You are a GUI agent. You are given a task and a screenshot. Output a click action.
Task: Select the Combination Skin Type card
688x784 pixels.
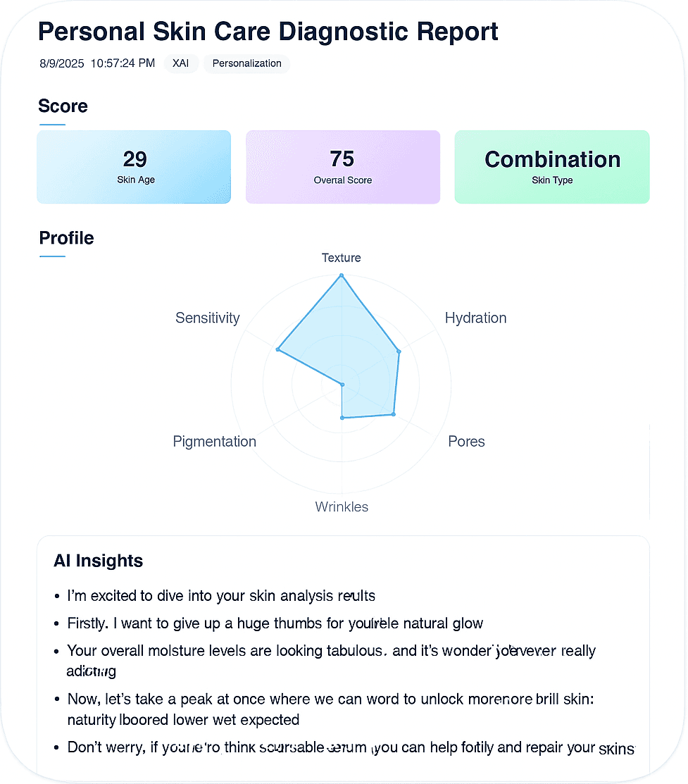click(552, 167)
